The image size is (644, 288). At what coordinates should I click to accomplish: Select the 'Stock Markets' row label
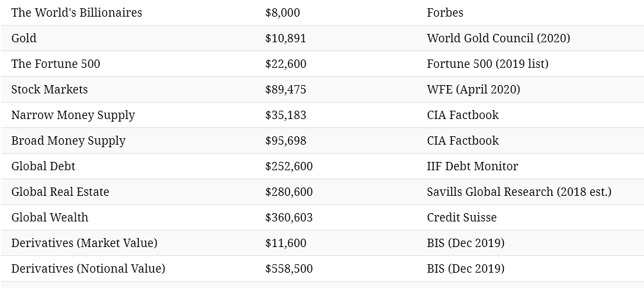point(49,89)
